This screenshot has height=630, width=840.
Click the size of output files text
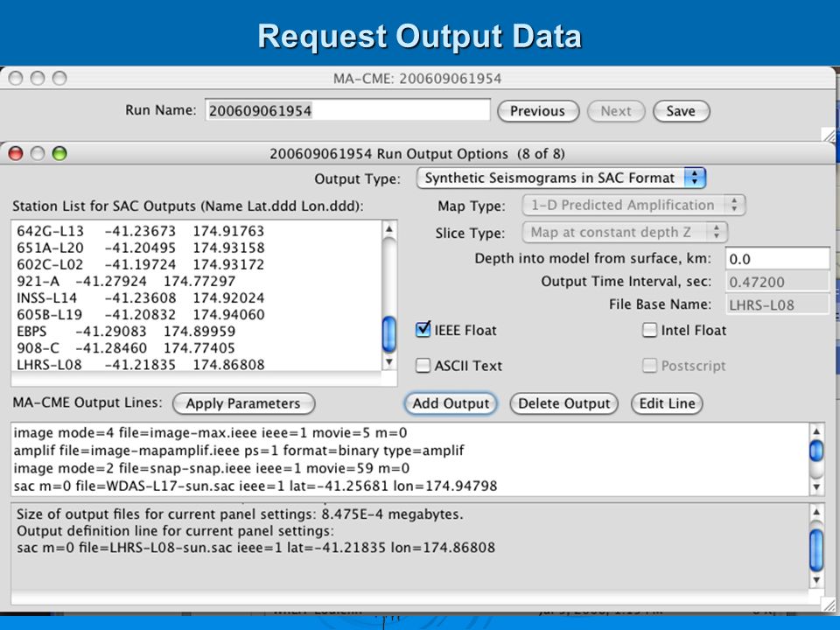[240, 514]
